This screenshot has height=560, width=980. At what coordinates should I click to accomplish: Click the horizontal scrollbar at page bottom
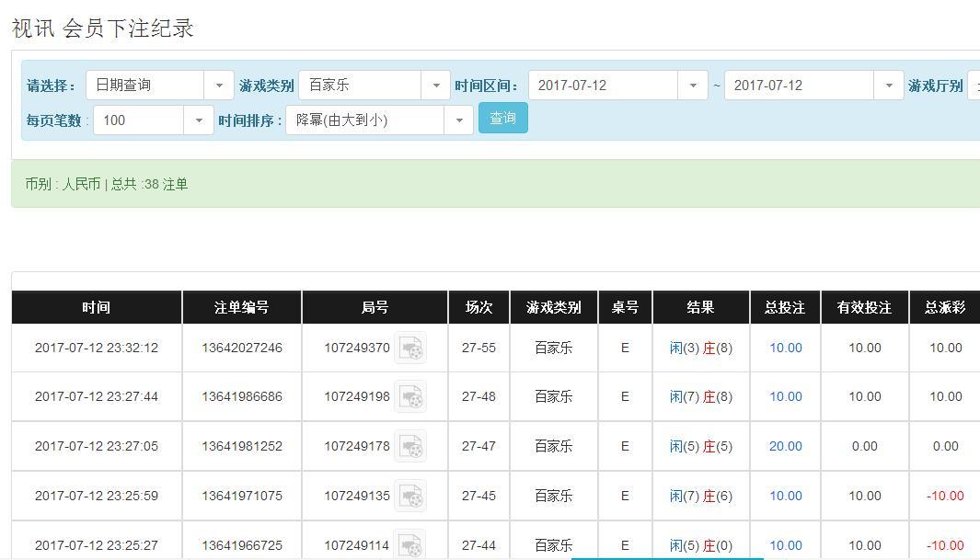pos(667,558)
